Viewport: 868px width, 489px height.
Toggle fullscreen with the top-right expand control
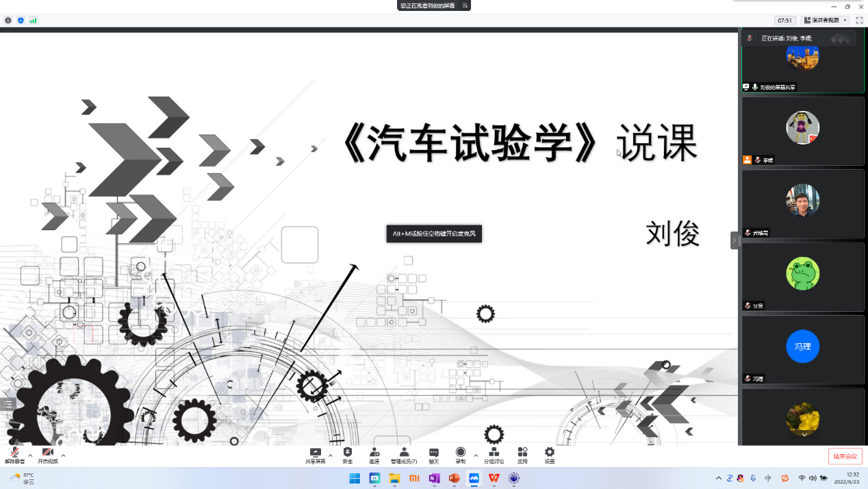859,21
